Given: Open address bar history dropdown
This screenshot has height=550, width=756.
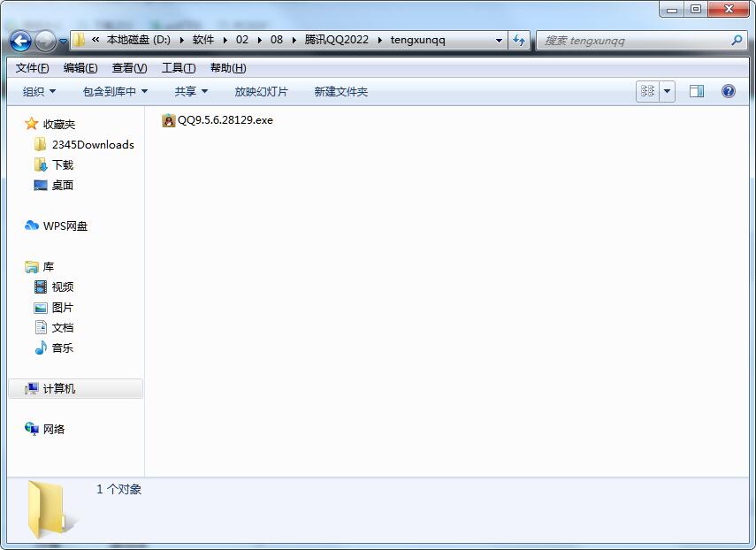Looking at the screenshot, I should 499,41.
